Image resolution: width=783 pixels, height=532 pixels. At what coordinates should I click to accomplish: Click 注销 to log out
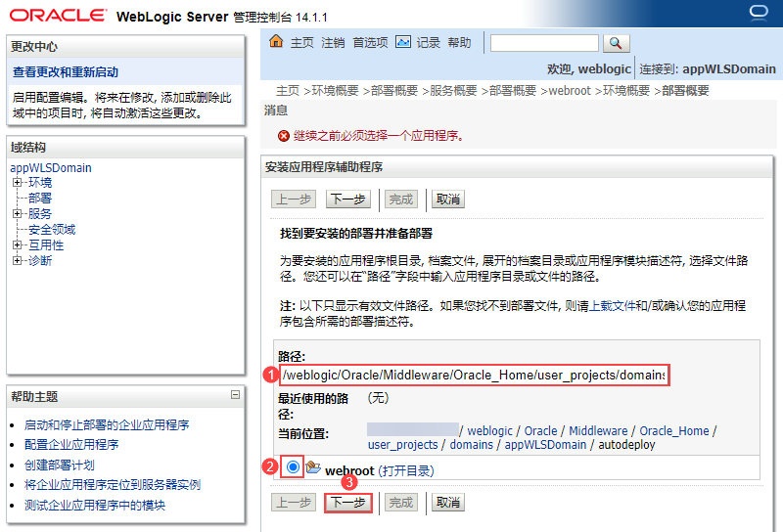pos(333,43)
